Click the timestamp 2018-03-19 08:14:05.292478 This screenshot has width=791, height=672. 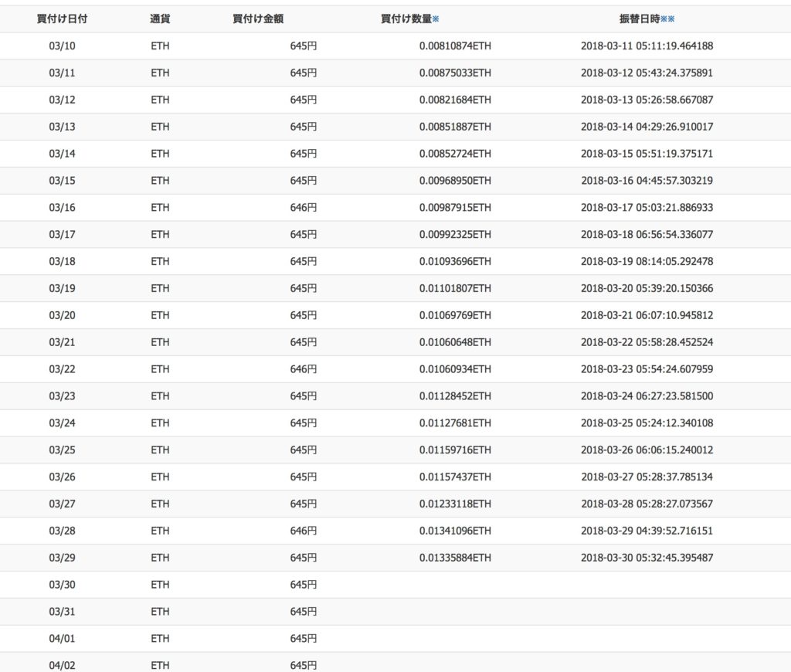[x=647, y=262]
